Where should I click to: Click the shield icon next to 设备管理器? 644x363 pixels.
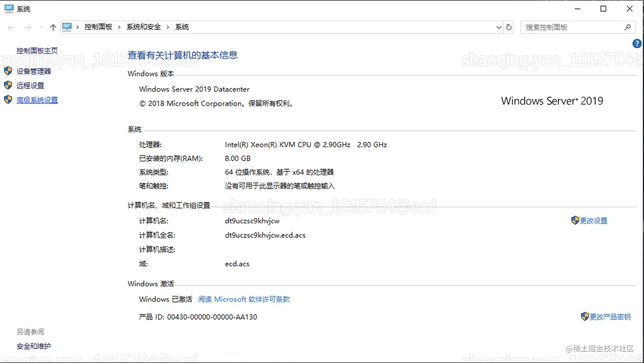pos(8,71)
